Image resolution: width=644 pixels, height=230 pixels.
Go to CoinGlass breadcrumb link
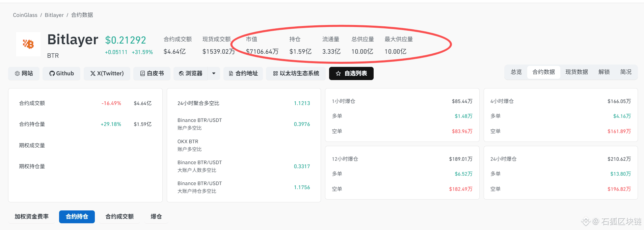coord(25,15)
